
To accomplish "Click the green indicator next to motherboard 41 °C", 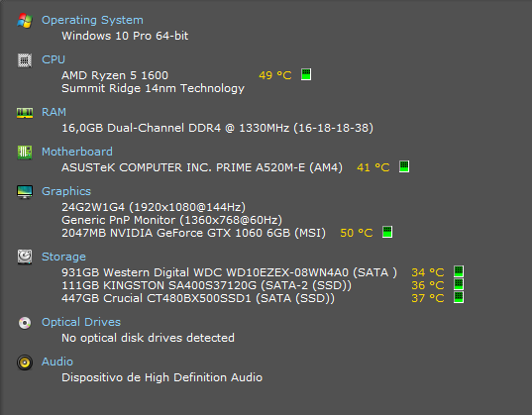I will tap(404, 166).
